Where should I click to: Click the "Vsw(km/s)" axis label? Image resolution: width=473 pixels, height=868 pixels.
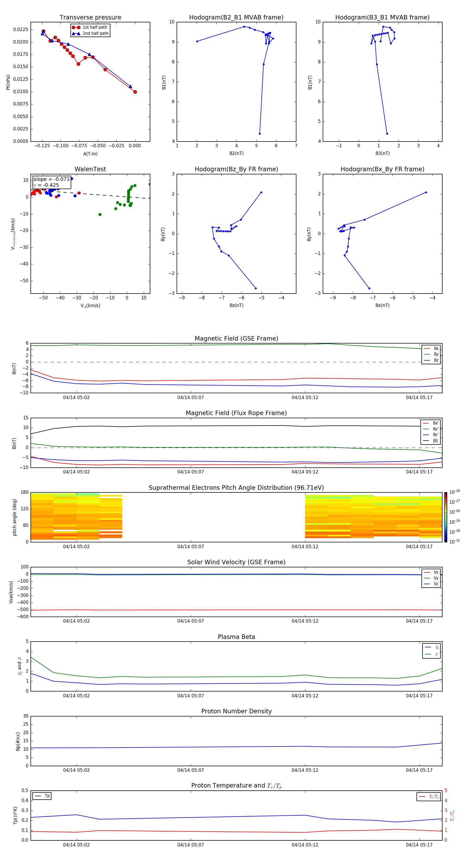(x=11, y=592)
